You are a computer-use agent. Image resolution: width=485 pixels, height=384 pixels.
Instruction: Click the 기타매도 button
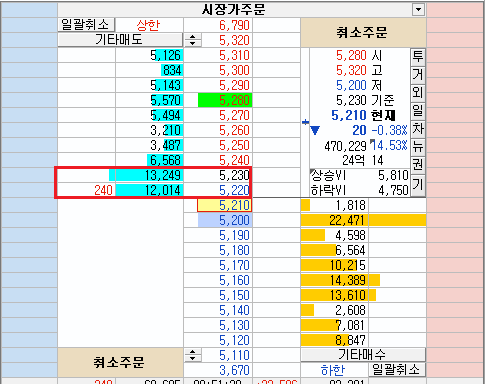120,40
